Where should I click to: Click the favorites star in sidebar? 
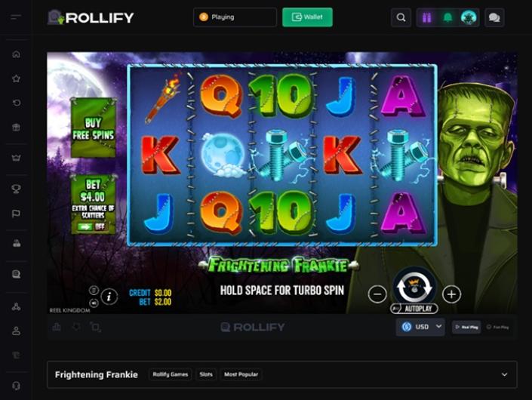click(16, 78)
